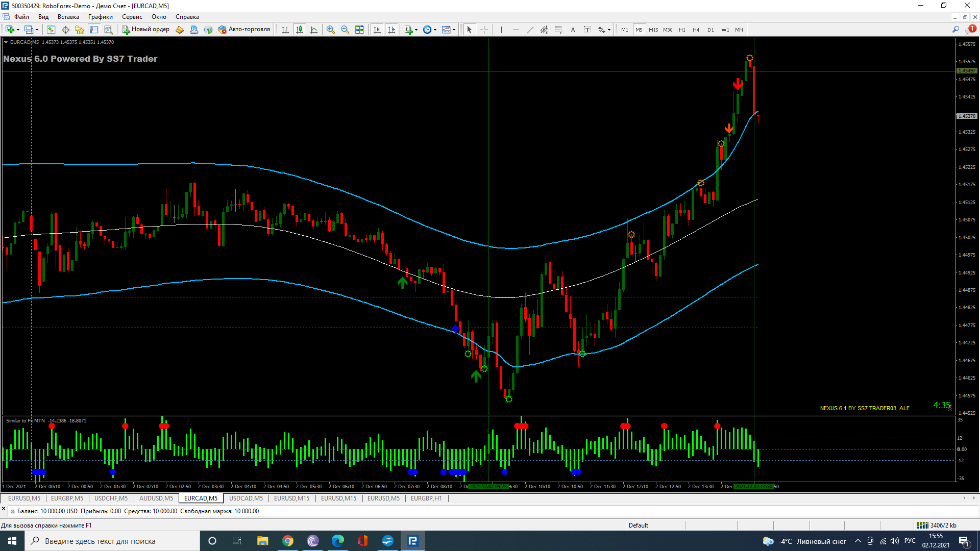This screenshot has height=551, width=980.
Task: Toggle chart auto scroll
Action: (377, 30)
